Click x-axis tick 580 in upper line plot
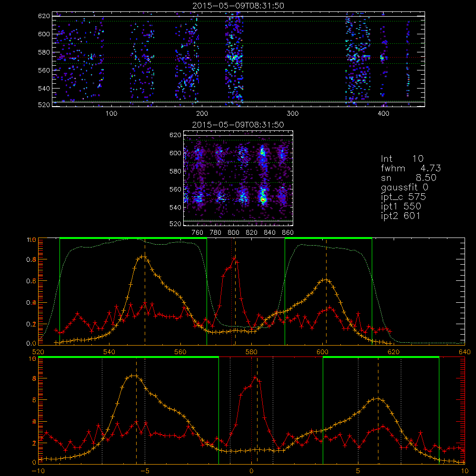 point(251,352)
